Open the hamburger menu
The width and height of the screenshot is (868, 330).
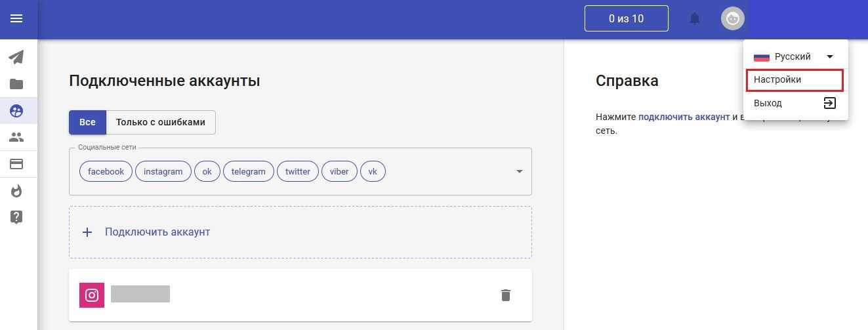(16, 18)
